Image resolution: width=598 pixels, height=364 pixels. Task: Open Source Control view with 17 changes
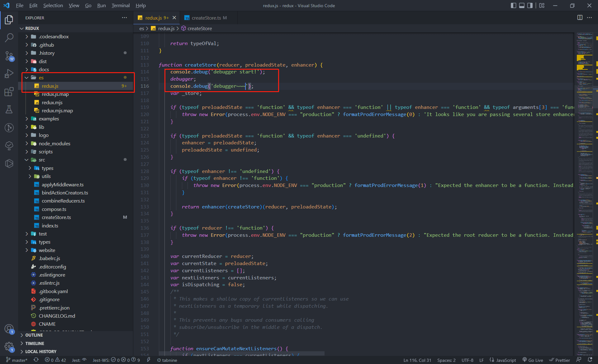(9, 56)
